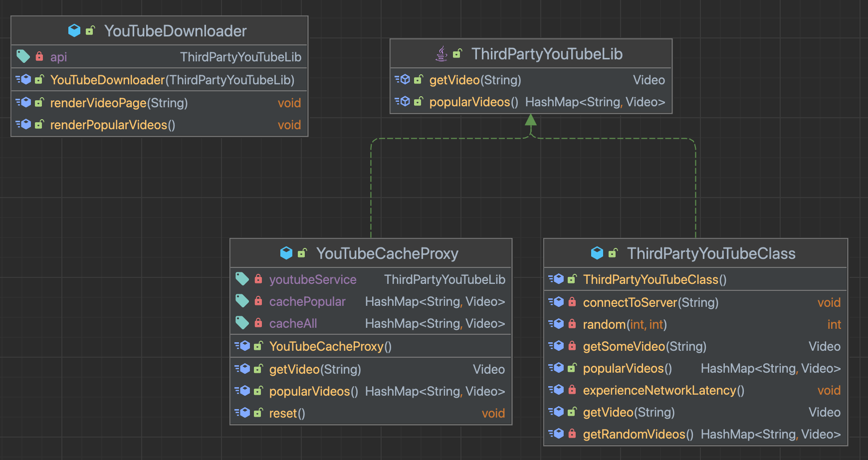The height and width of the screenshot is (460, 868).
Task: Click the YouTubeCacheProxy class icon
Action: [x=286, y=253]
